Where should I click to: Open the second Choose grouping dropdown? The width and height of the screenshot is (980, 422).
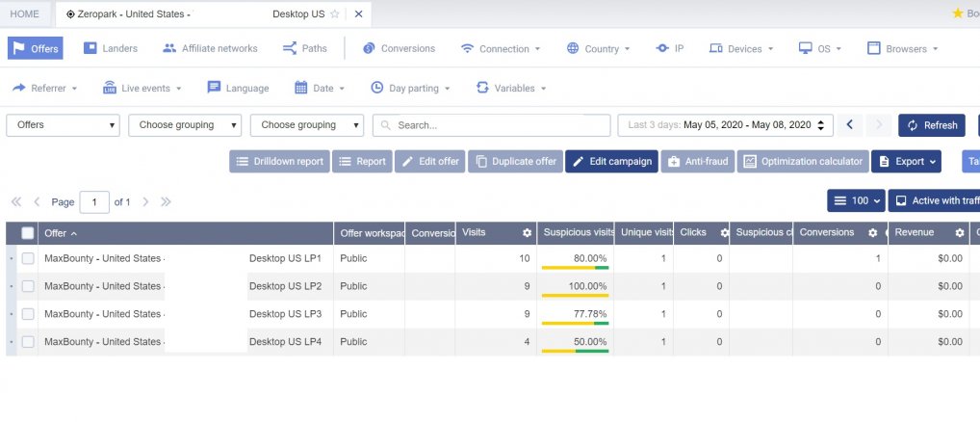pyautogui.click(x=185, y=125)
